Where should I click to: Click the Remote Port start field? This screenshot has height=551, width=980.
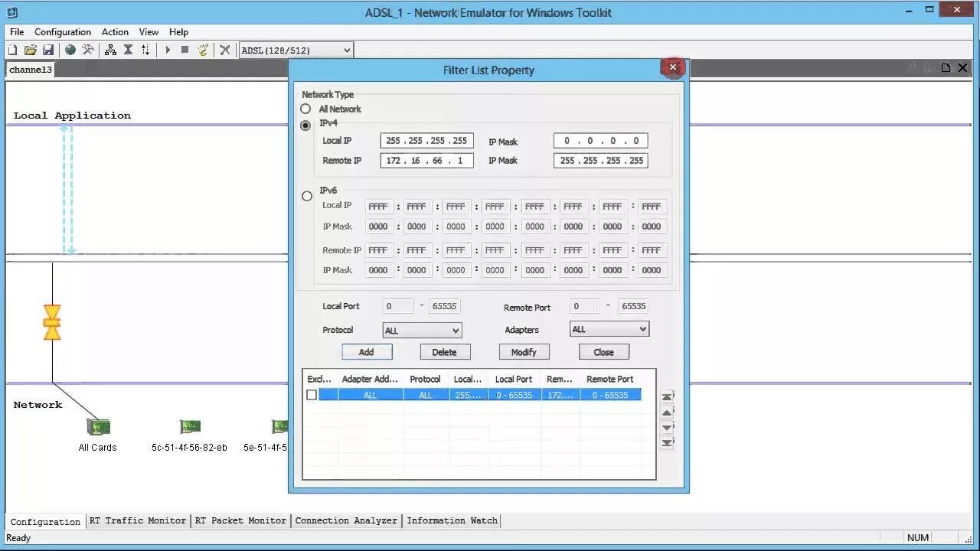click(586, 306)
